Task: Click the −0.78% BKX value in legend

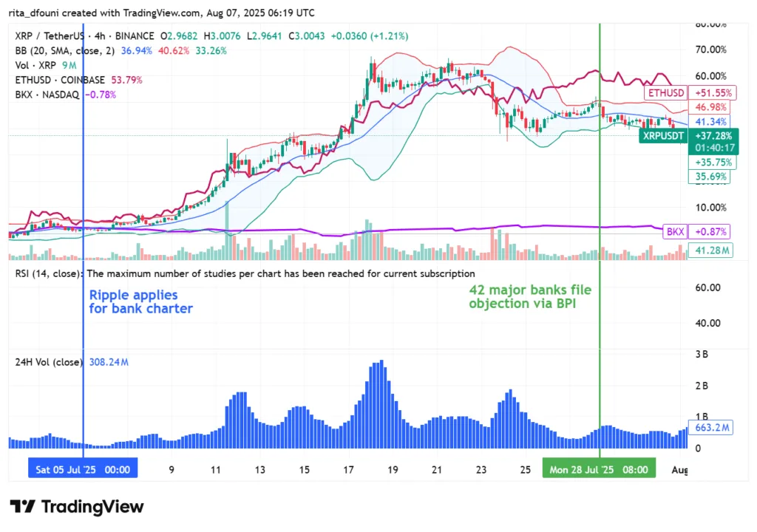Action: click(x=101, y=95)
